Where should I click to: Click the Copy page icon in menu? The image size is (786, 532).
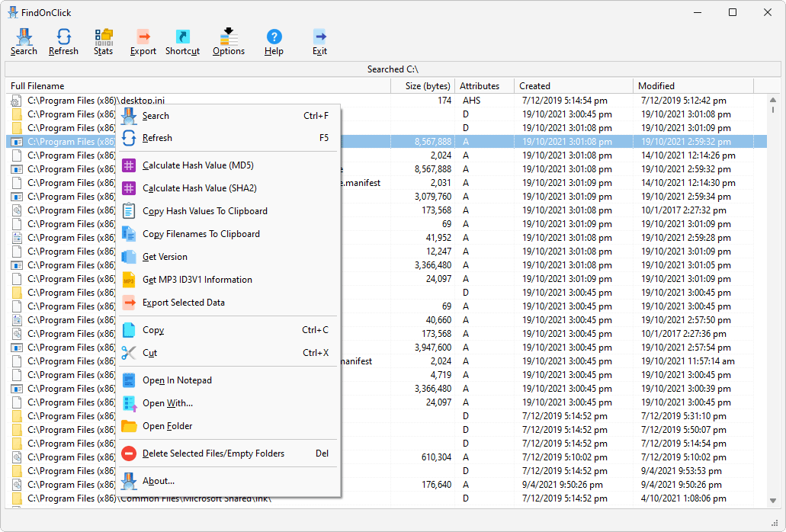click(x=129, y=330)
